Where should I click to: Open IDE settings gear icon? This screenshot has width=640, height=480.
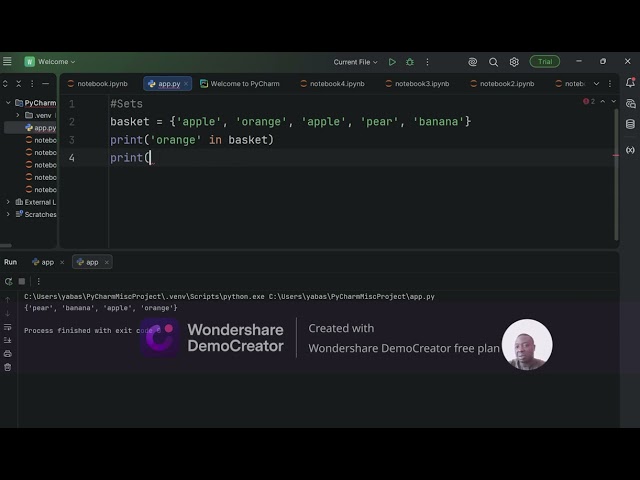[514, 62]
